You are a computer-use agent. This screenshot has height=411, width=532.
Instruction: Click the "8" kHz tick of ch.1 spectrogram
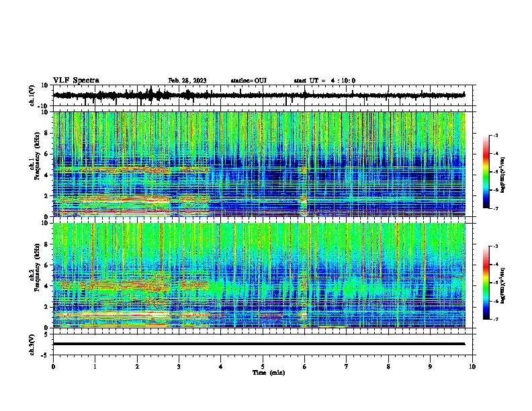pyautogui.click(x=47, y=133)
